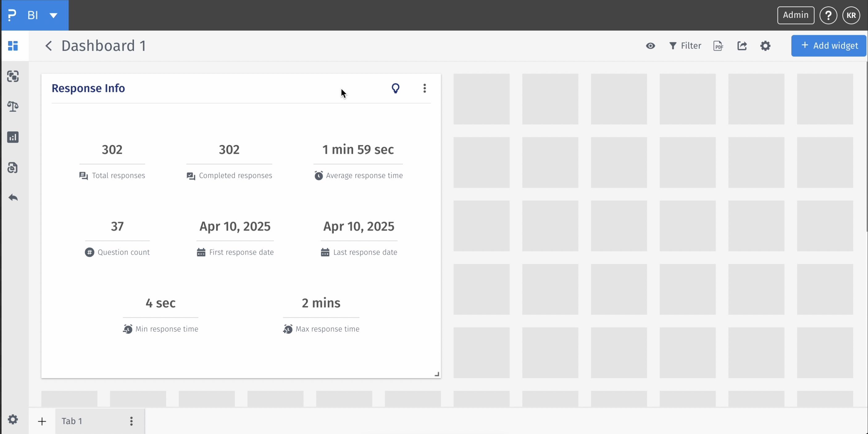Click the share dashboard icon
Image resolution: width=868 pixels, height=434 pixels.
tap(742, 46)
